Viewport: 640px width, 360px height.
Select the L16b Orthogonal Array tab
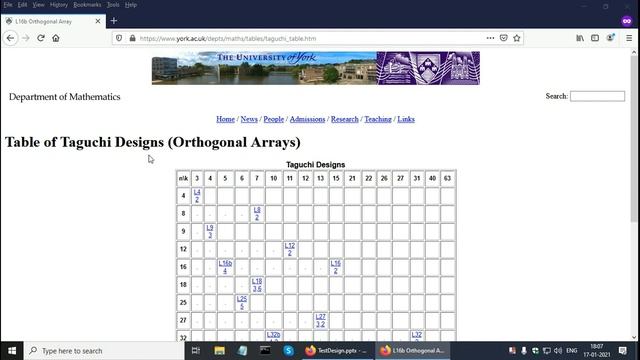53,21
